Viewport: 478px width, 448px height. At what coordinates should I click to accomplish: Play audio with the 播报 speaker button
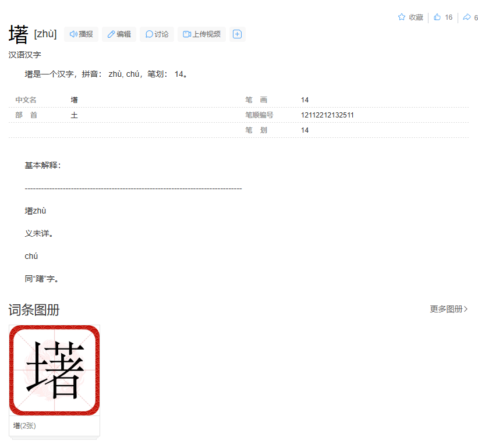(x=82, y=34)
